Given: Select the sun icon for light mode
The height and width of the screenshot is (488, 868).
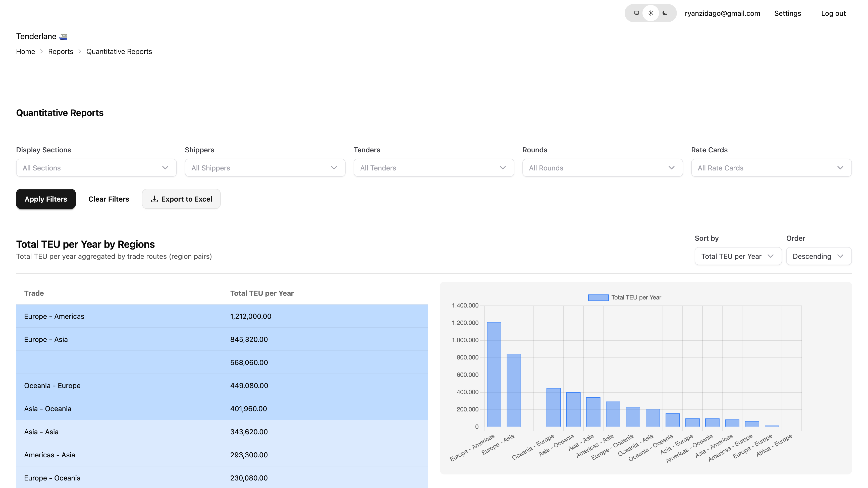Looking at the screenshot, I should click(x=651, y=13).
